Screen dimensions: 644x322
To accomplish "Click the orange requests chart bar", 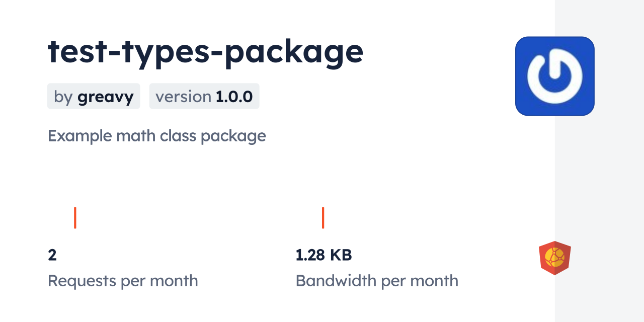I will [x=75, y=217].
